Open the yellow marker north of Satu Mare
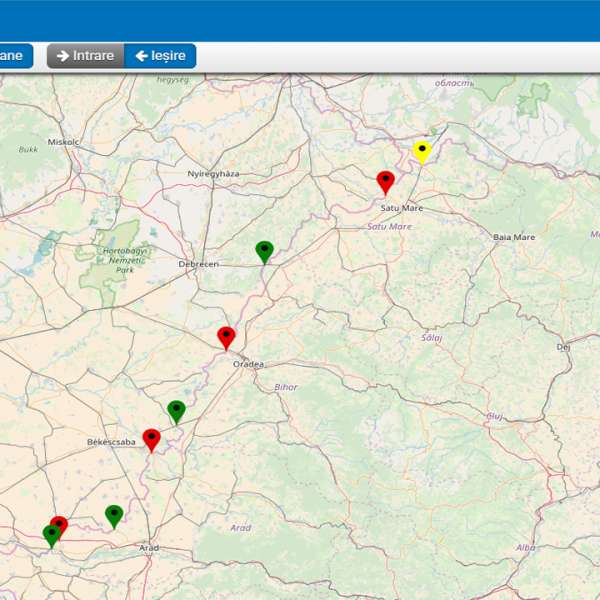Viewport: 600px width, 600px height. point(422,153)
